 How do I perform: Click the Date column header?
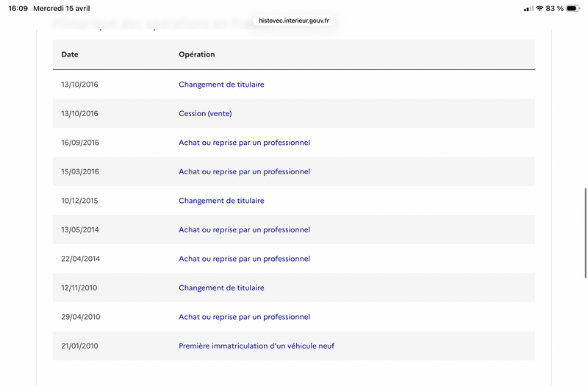70,54
